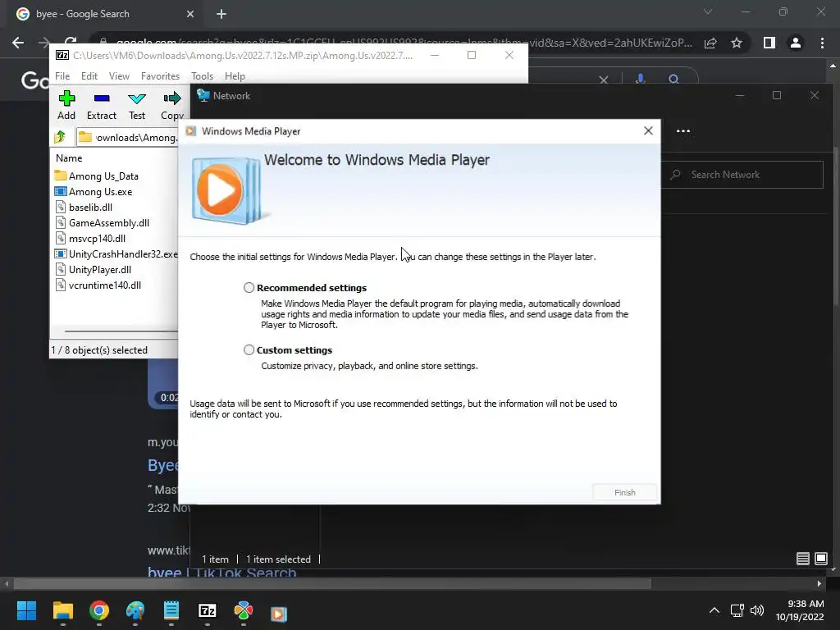Viewport: 840px width, 630px height.
Task: Open the File menu in 7-Zip
Action: click(x=62, y=76)
